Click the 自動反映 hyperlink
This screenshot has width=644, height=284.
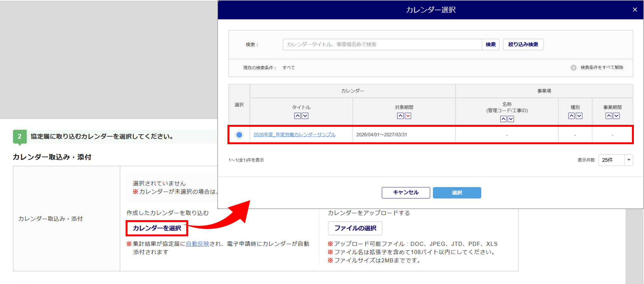click(197, 244)
